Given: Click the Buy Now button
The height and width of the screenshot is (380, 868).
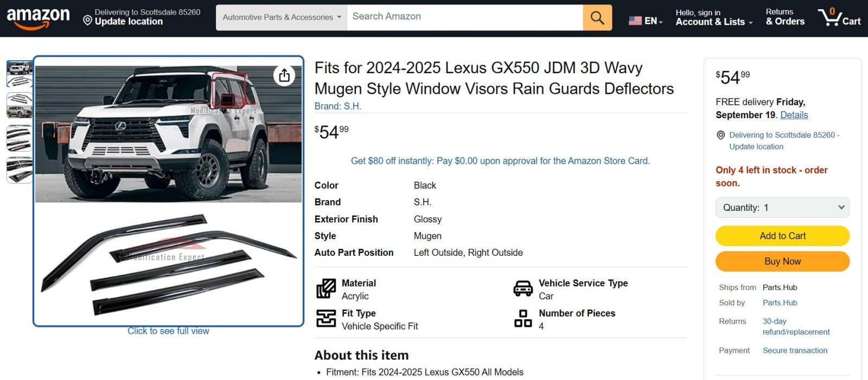Looking at the screenshot, I should click(x=782, y=261).
